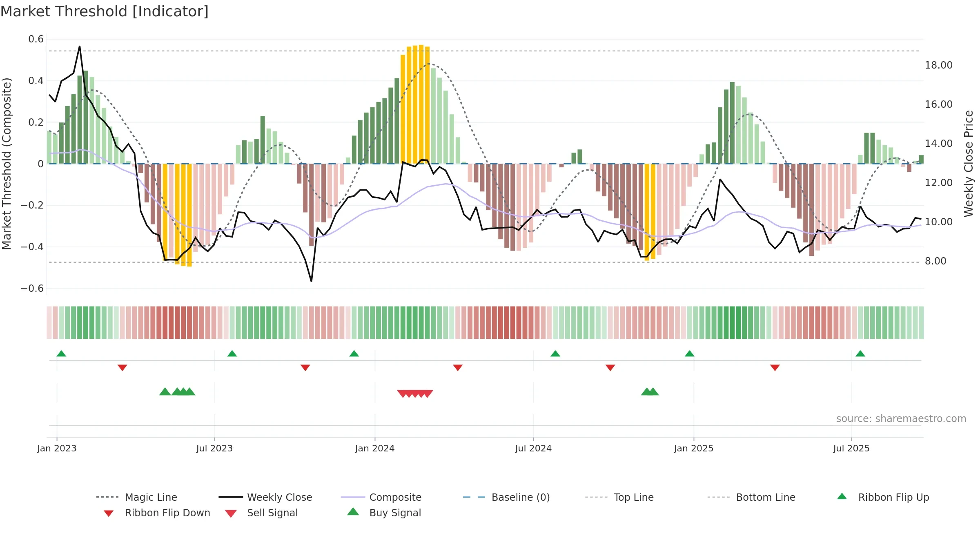Viewport: 980px width, 551px height.
Task: Click the Jan 2025 x-axis label
Action: 694,449
